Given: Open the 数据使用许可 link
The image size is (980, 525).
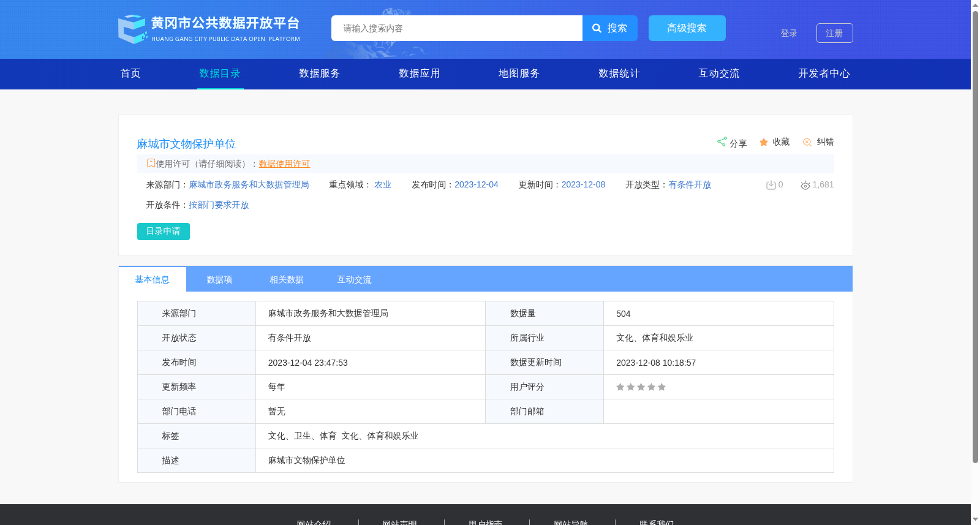Looking at the screenshot, I should tap(284, 164).
